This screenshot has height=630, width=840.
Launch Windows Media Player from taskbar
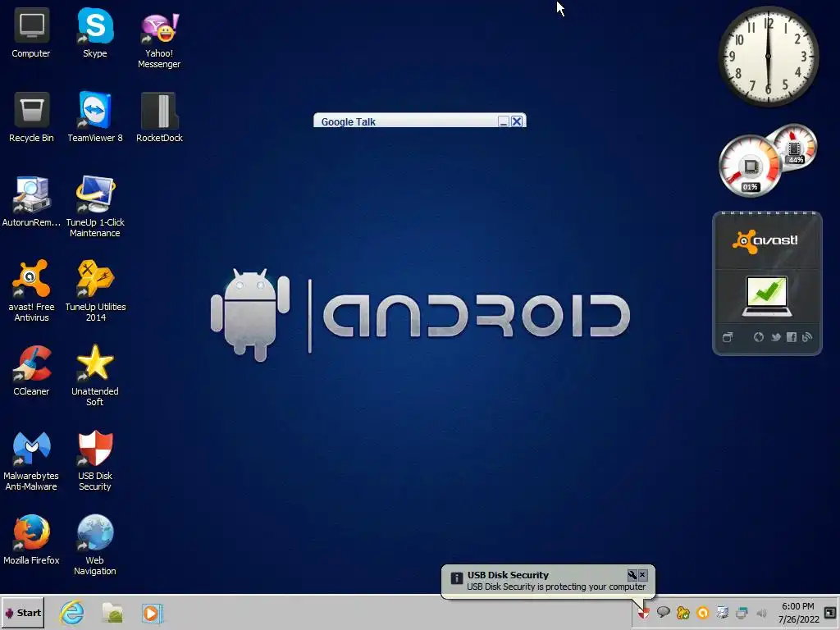(x=152, y=613)
